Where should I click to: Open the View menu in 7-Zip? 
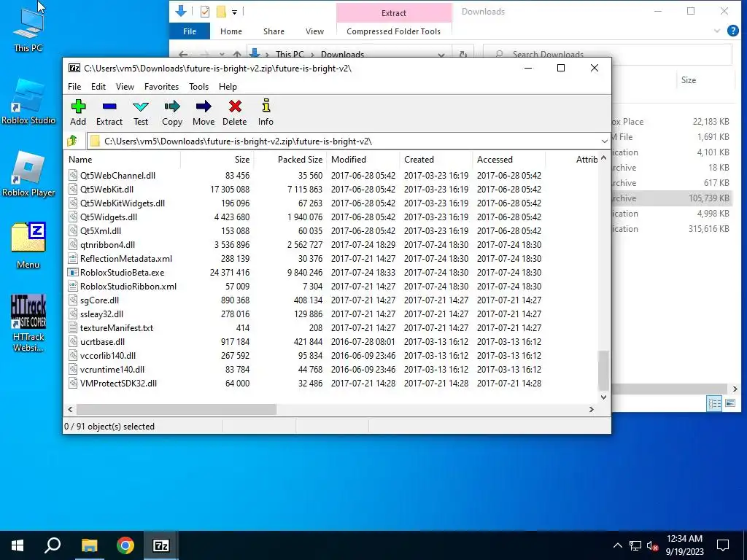pyautogui.click(x=125, y=87)
